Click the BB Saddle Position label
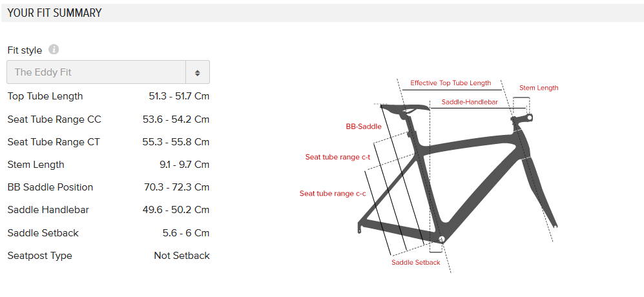This screenshot has height=297, width=644. pyautogui.click(x=50, y=187)
